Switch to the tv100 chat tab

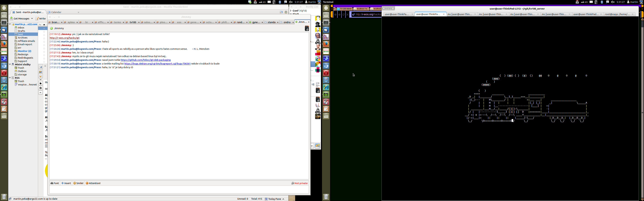[132, 22]
